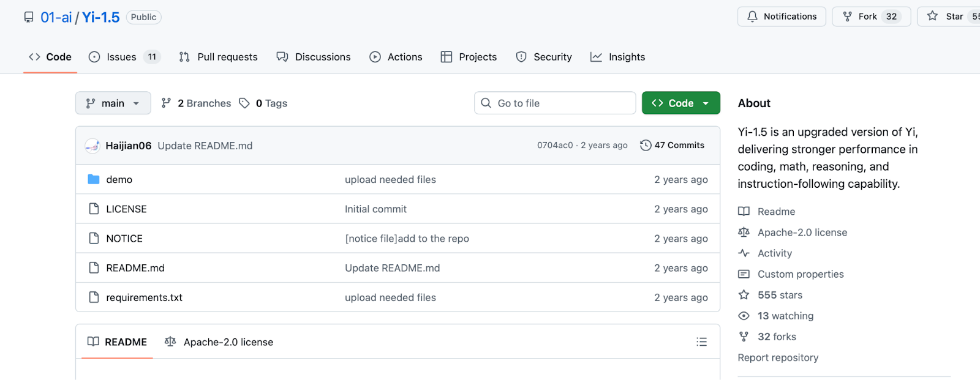This screenshot has height=380, width=980.
Task: Select the Apache-2.0 license tab
Action: (219, 341)
